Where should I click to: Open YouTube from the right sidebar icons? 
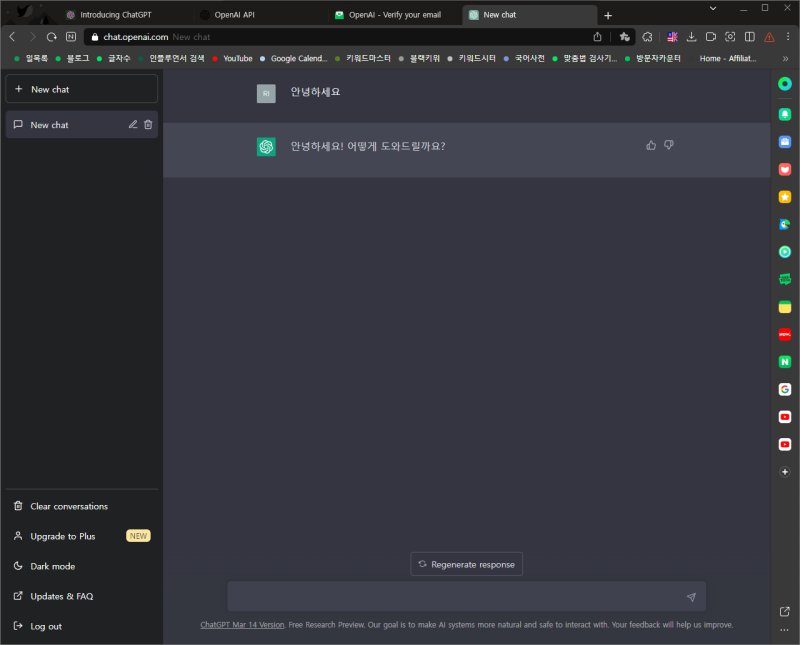(x=785, y=417)
